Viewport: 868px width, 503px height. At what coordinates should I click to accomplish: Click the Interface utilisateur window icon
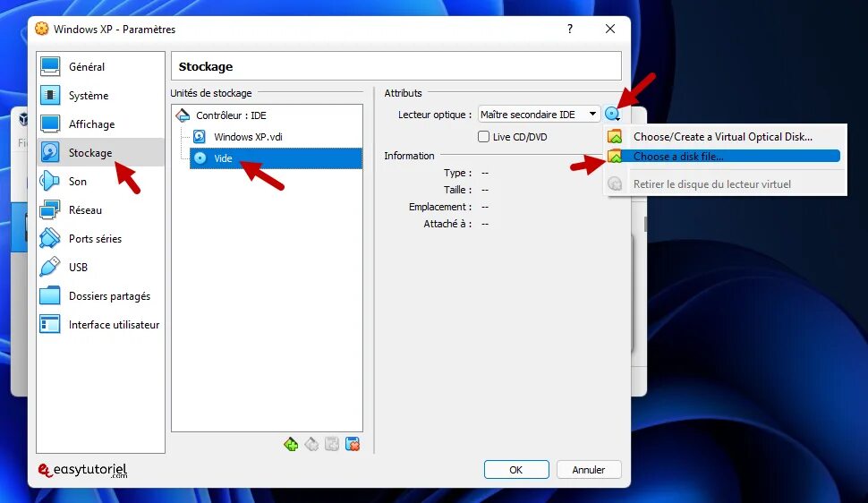pos(50,325)
